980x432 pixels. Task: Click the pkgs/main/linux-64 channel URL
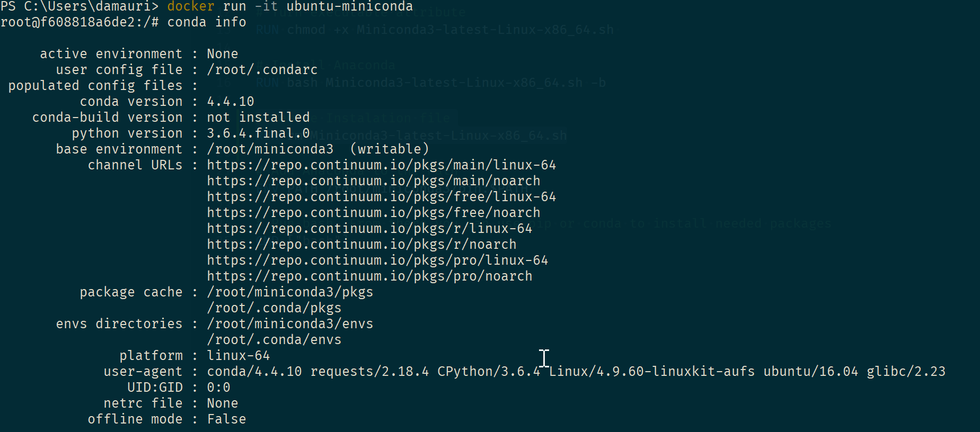point(381,165)
